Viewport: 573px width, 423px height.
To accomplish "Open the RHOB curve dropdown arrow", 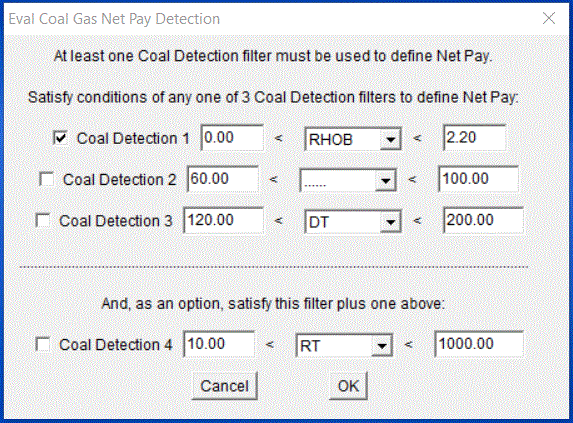I will click(x=390, y=140).
